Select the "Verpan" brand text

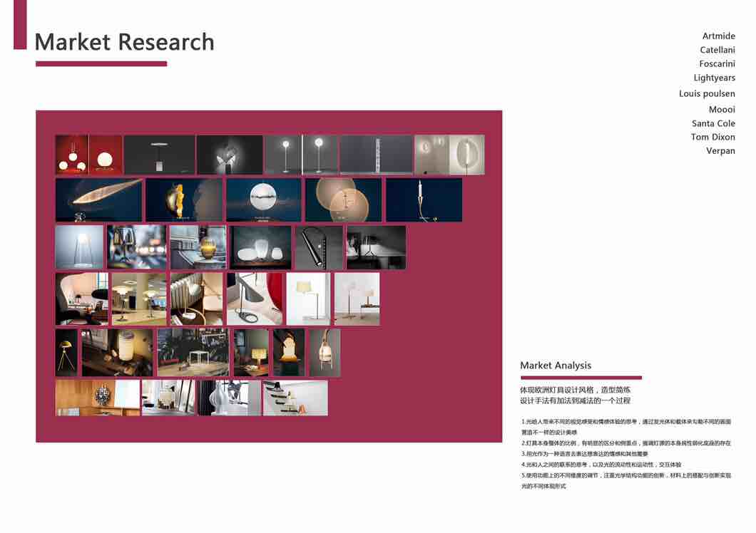click(720, 151)
